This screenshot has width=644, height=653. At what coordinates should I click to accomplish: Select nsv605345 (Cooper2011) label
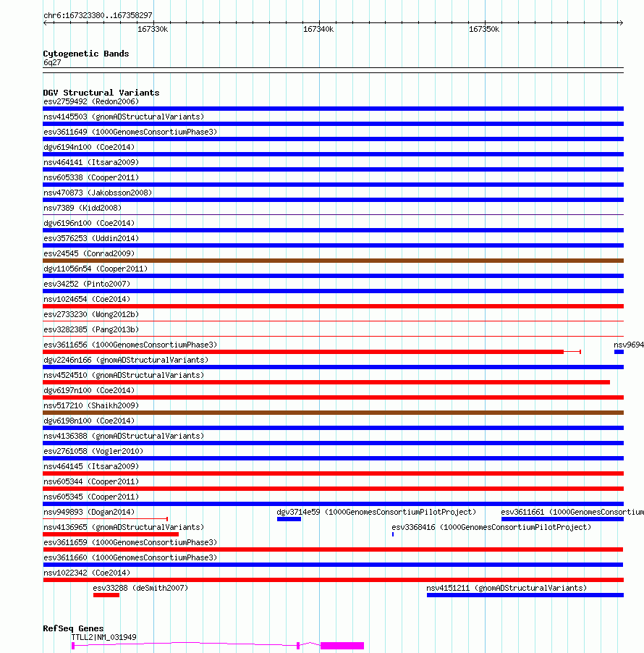[x=91, y=497]
